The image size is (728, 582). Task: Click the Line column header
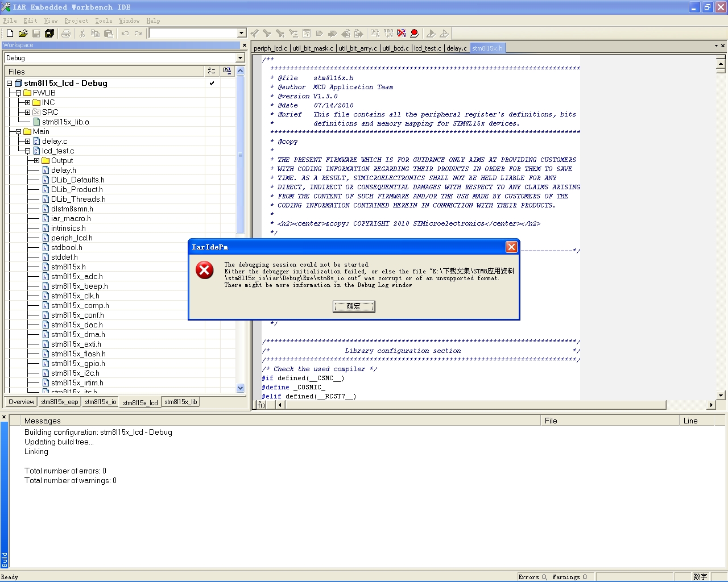point(697,421)
